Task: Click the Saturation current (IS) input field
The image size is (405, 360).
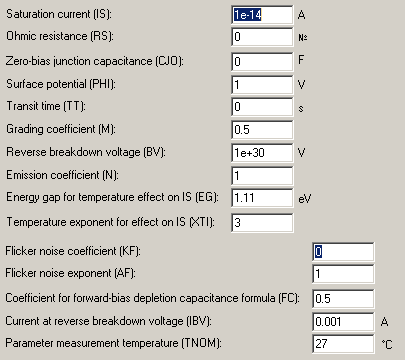Action: point(262,15)
